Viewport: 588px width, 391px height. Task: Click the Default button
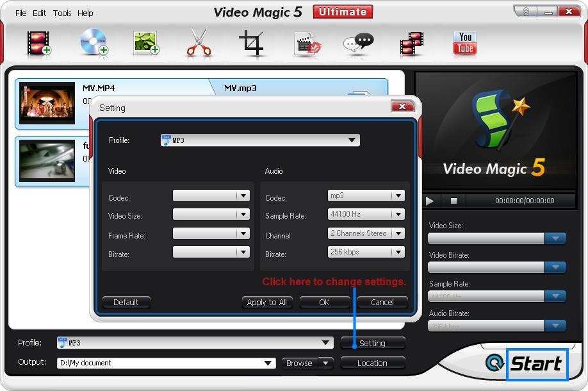(x=126, y=302)
